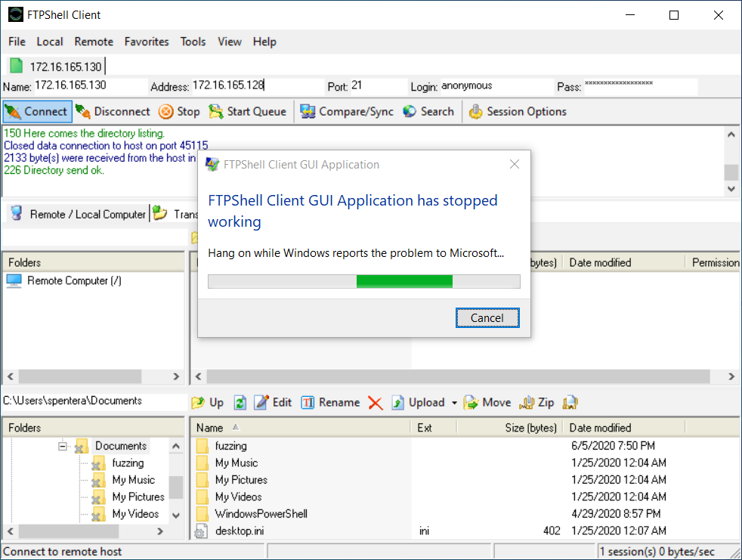
Task: Go Up one local folder level
Action: point(207,402)
